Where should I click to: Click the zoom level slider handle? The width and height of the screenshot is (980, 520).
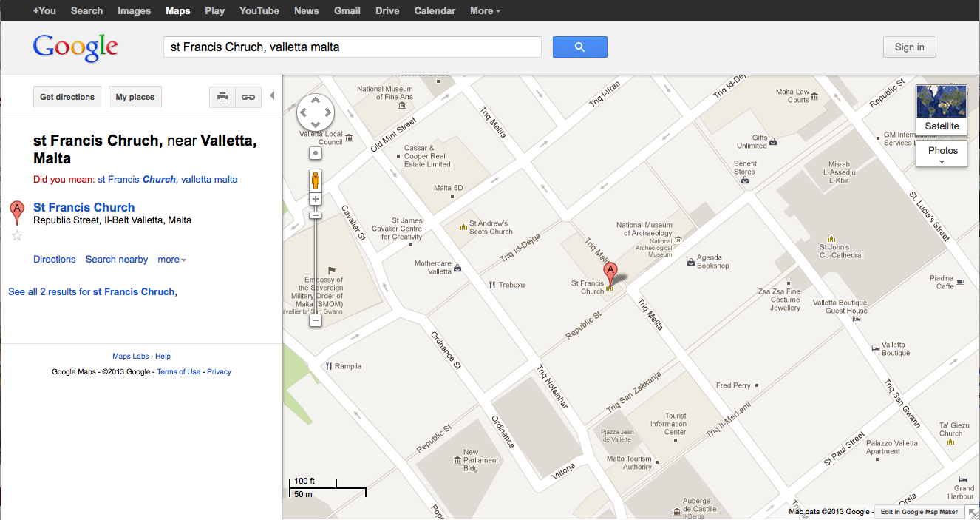tap(316, 215)
